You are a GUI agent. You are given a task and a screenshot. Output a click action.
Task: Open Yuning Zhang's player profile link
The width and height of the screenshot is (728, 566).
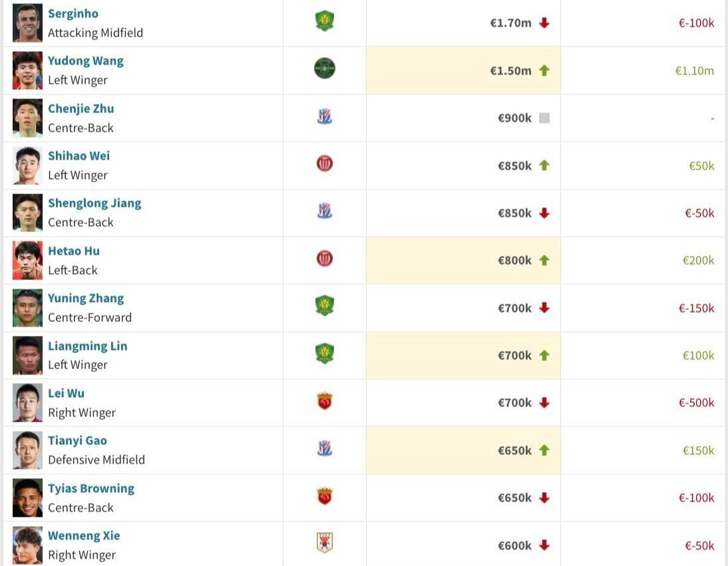86,299
